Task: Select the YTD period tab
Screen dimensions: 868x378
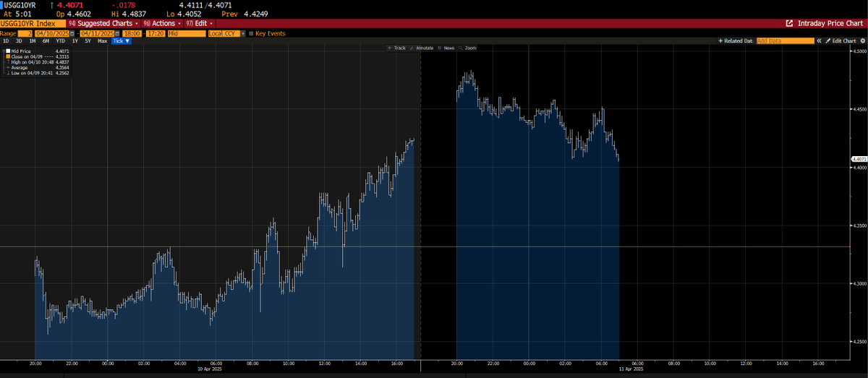Action: (x=61, y=41)
